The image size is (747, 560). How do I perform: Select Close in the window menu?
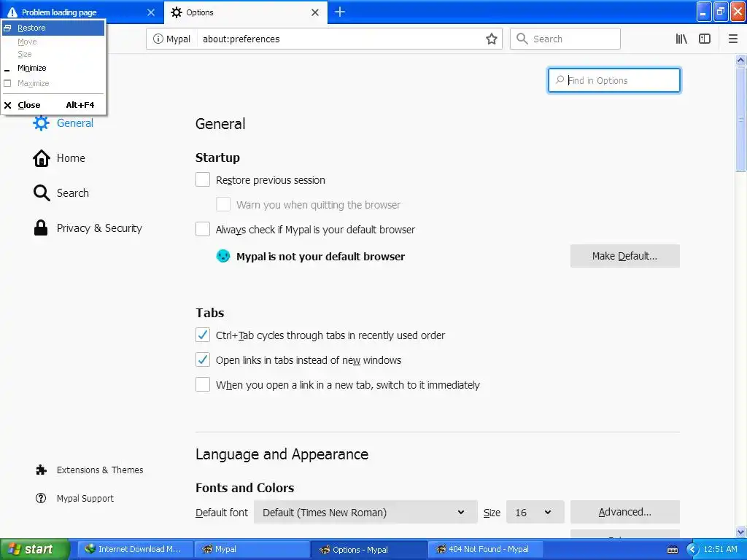point(53,105)
